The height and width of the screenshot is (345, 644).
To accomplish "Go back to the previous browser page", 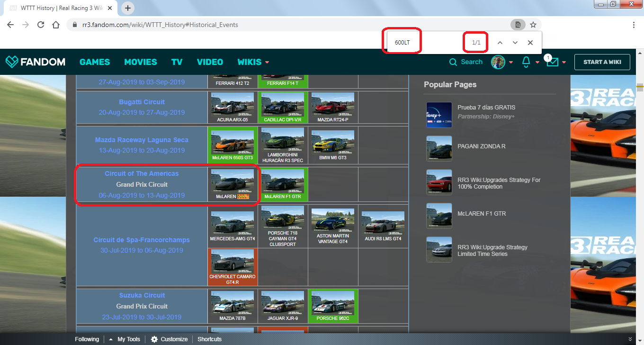I will (10, 25).
